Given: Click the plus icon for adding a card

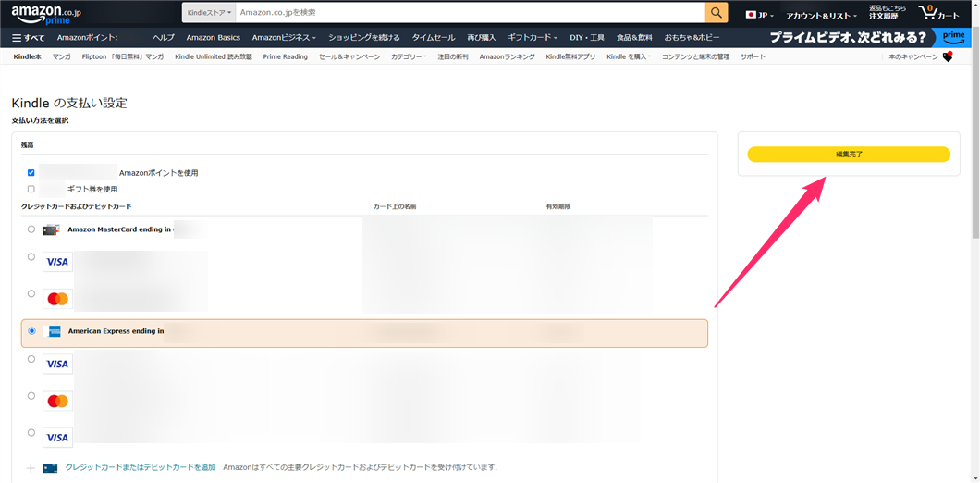Looking at the screenshot, I should point(31,468).
